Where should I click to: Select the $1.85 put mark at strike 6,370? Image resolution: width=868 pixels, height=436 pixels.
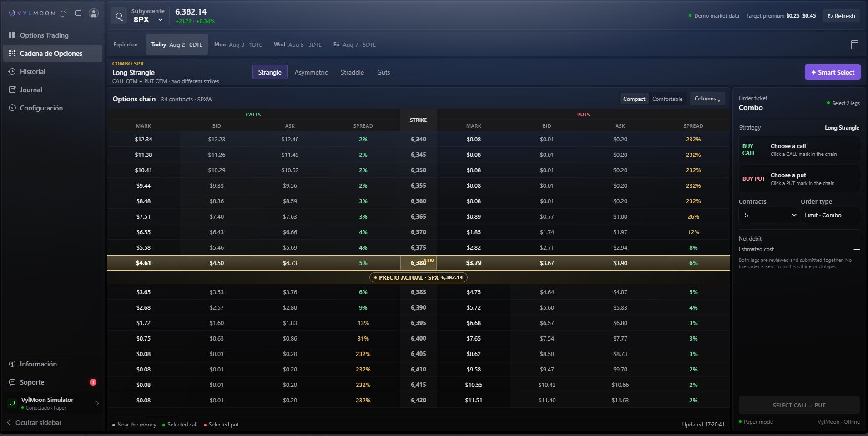click(474, 232)
